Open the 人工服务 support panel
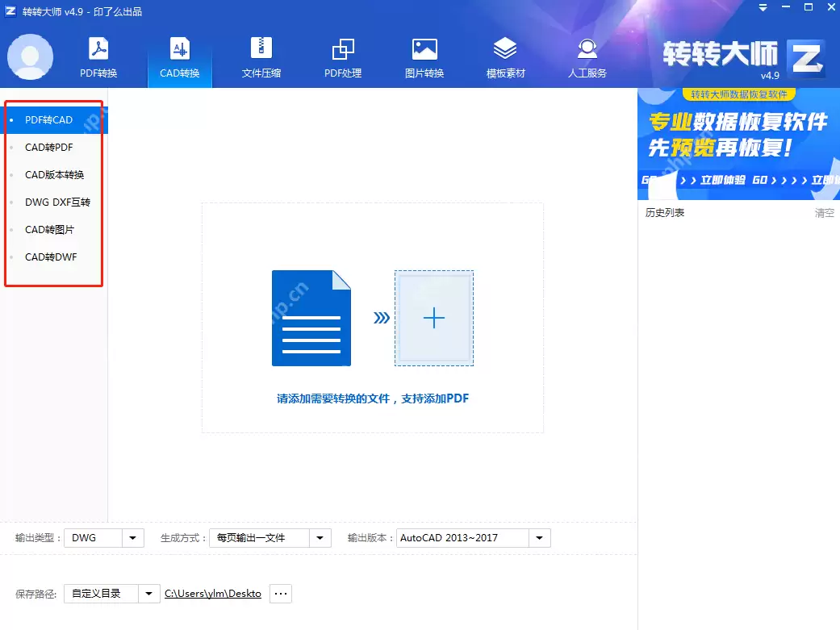840x630 pixels. (587, 56)
